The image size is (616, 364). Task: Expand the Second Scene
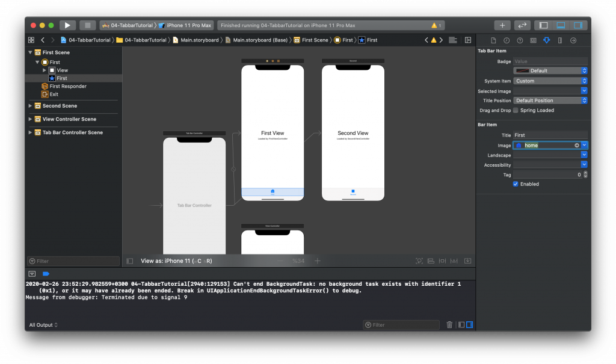(30, 106)
